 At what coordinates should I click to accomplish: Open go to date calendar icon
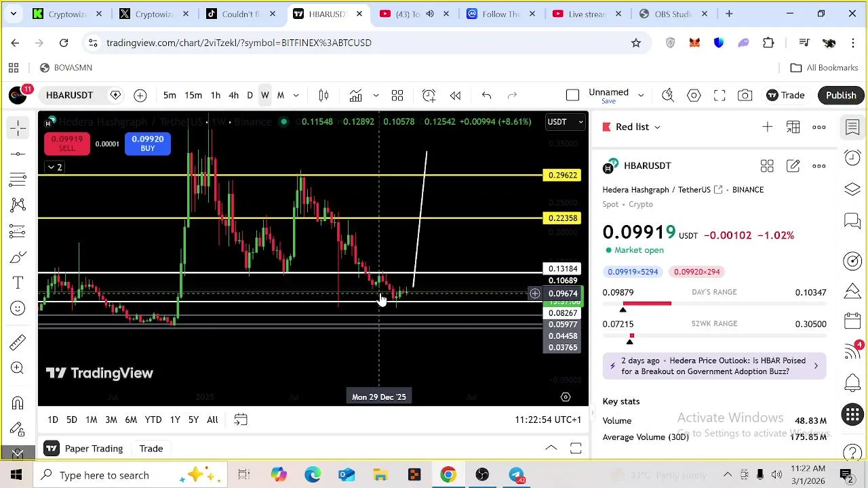click(241, 420)
